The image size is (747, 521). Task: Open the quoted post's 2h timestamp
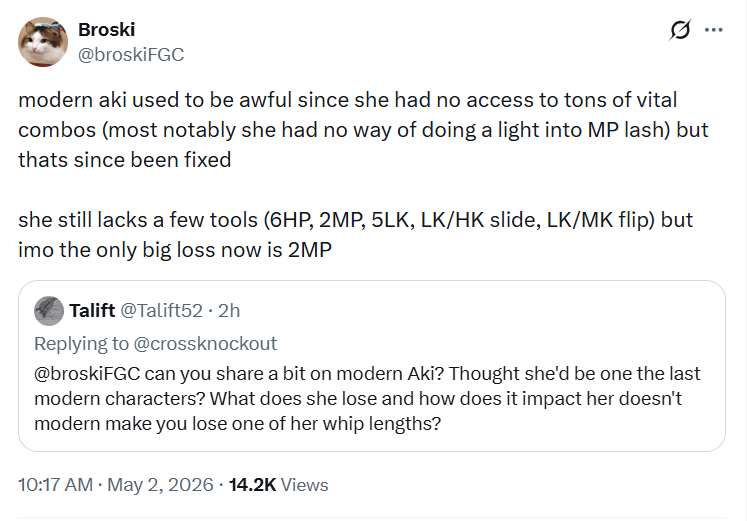coord(229,311)
